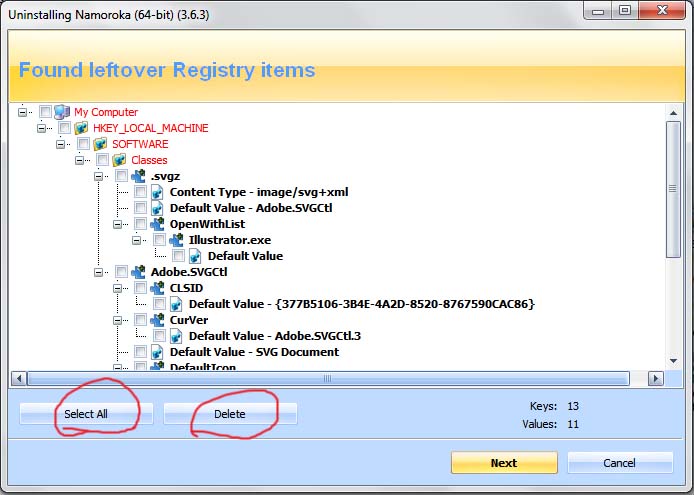The height and width of the screenshot is (495, 694).
Task: Select the DefaultIcon tree row
Action: tap(203, 367)
